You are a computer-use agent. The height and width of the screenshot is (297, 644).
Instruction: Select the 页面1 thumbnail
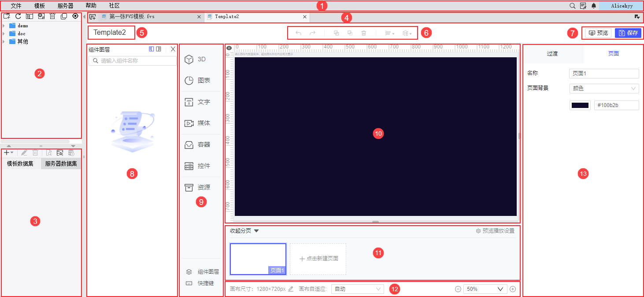[258, 259]
